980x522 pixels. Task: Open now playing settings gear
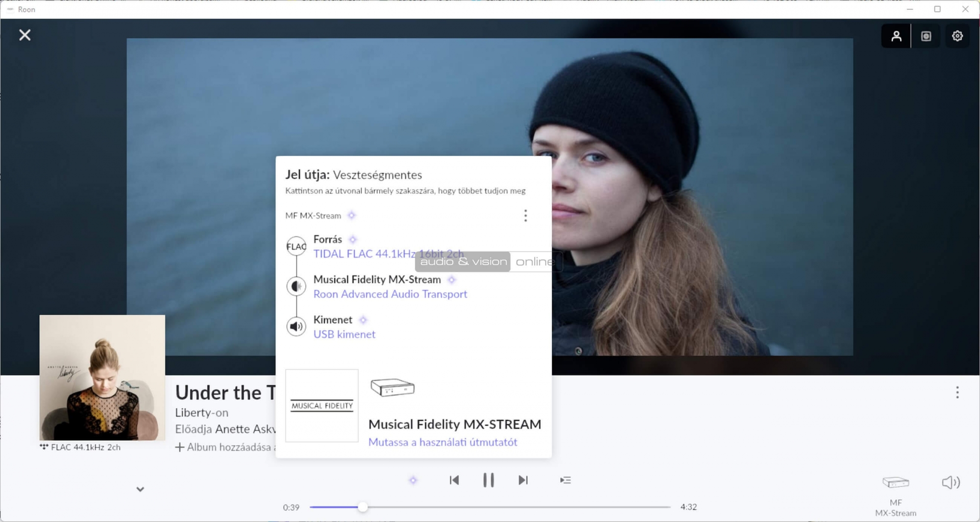[957, 36]
